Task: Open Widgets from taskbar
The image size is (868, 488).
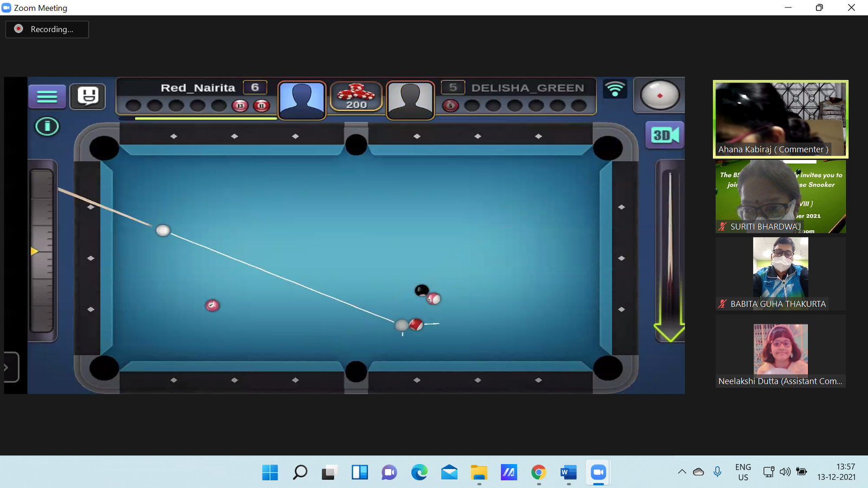Action: click(359, 473)
